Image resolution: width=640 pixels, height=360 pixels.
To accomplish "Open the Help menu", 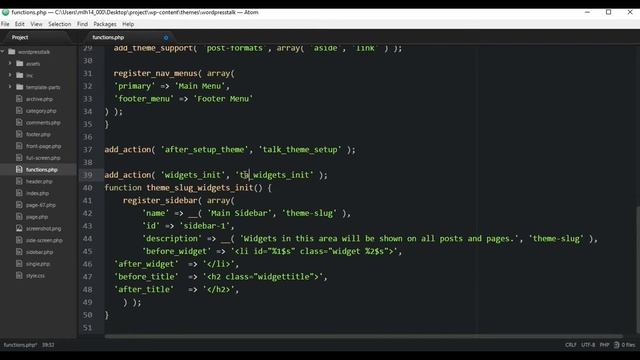I will pos(128,24).
